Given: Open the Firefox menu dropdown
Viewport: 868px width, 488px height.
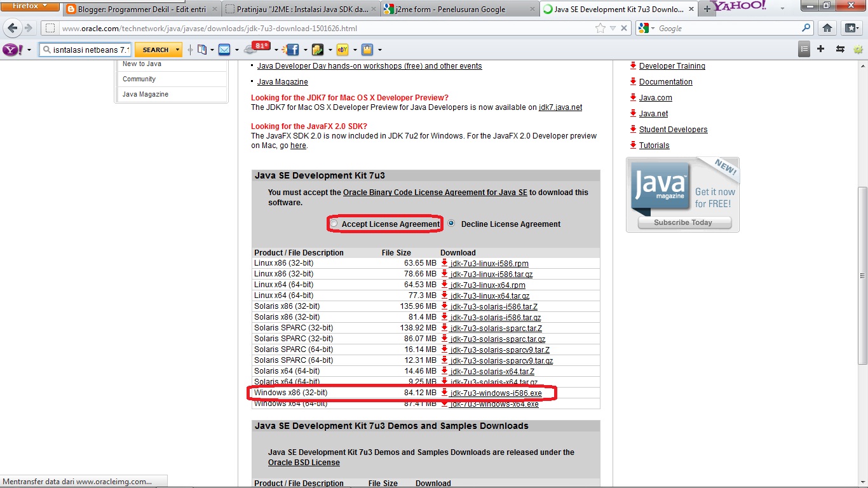Looking at the screenshot, I should pos(31,6).
